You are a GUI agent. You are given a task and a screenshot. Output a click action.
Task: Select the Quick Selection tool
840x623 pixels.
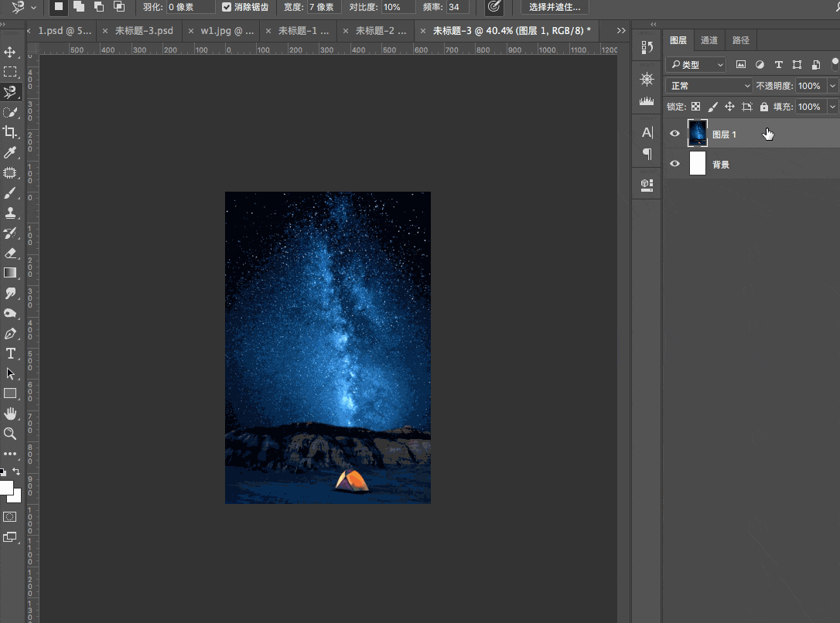9,112
